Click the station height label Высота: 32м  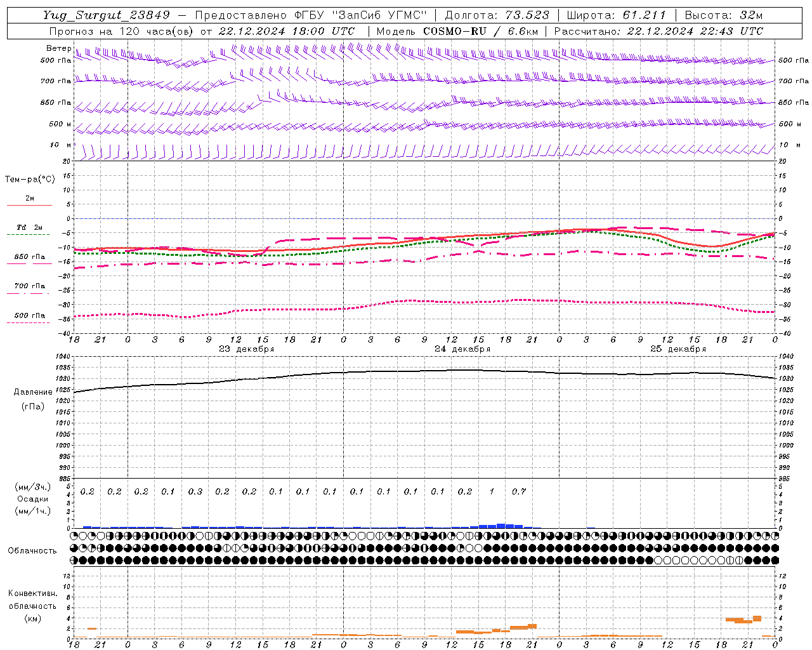[x=724, y=15]
